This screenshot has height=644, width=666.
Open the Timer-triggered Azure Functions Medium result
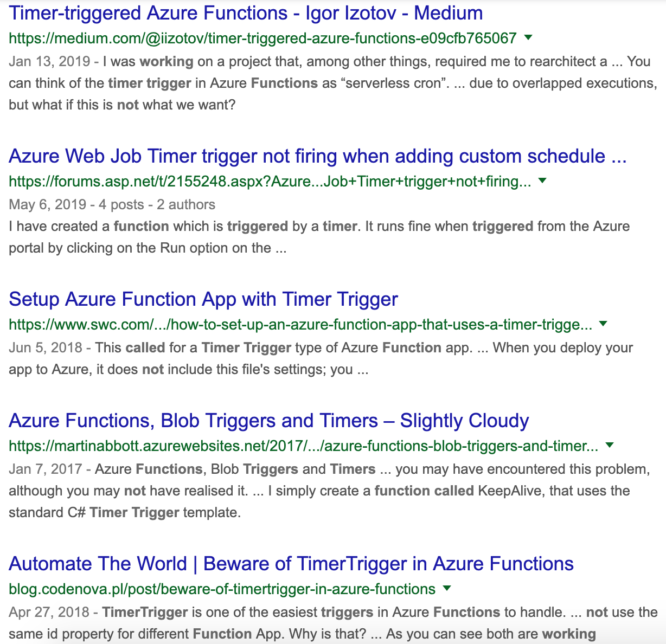pos(246,13)
